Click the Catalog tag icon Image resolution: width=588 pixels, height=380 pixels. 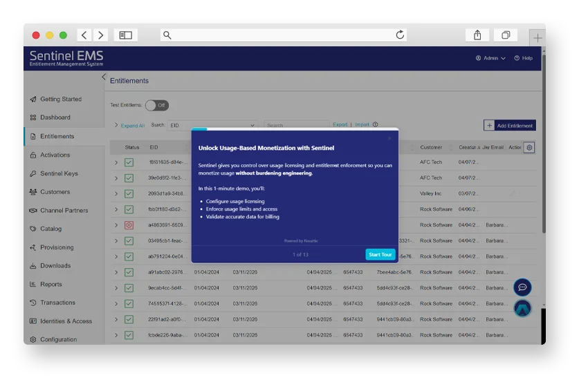click(x=33, y=229)
